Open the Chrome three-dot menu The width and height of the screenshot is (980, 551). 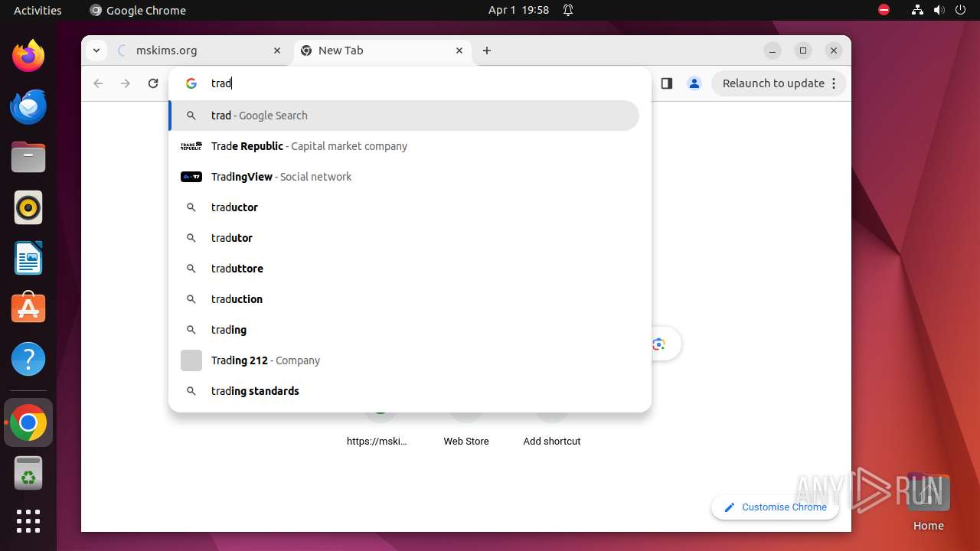834,83
